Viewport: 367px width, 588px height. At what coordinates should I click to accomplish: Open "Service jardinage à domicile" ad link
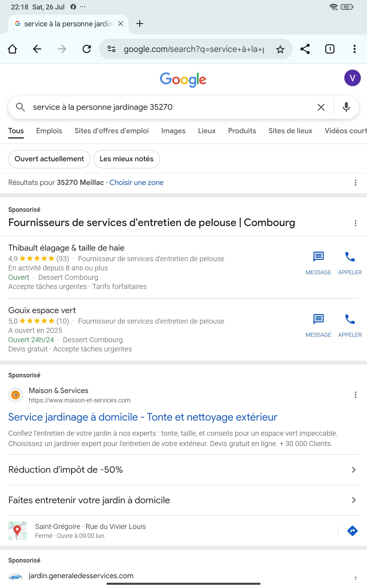143,417
